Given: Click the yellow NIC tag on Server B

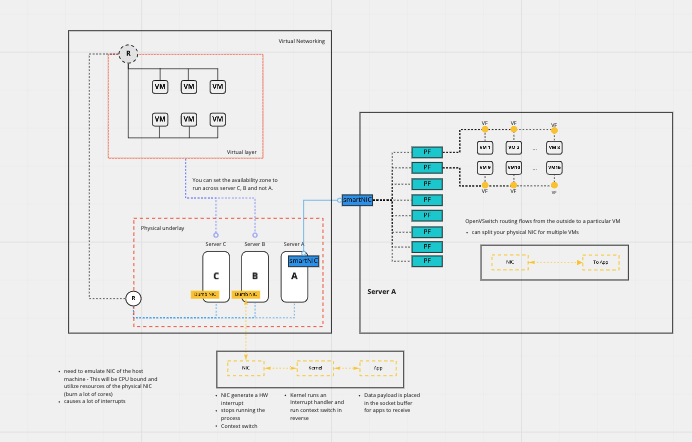Looking at the screenshot, I should (x=246, y=294).
